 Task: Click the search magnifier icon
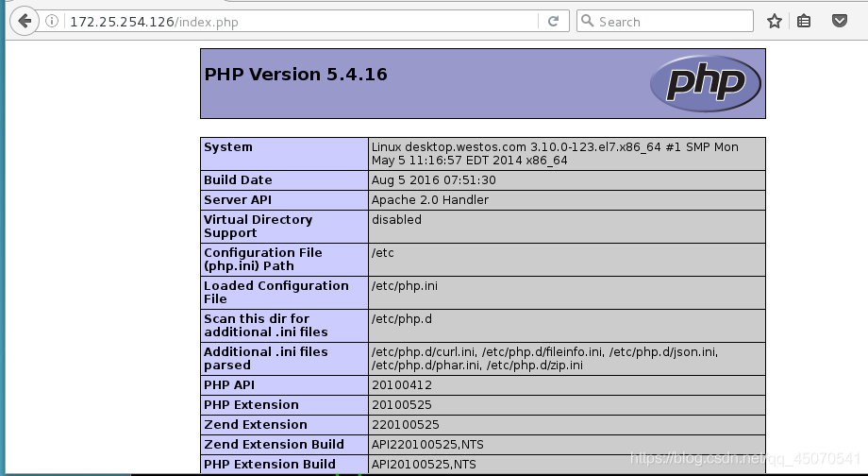click(588, 21)
